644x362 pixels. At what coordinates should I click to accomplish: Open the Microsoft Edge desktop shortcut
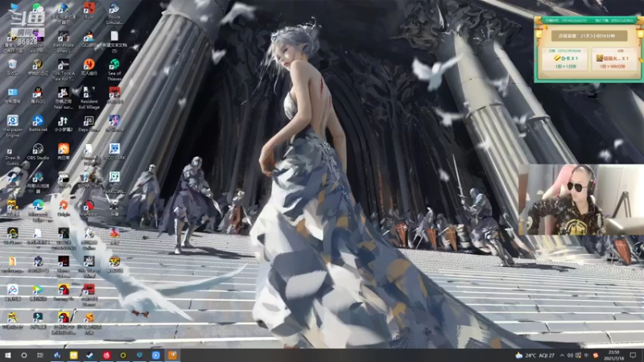coord(38,205)
